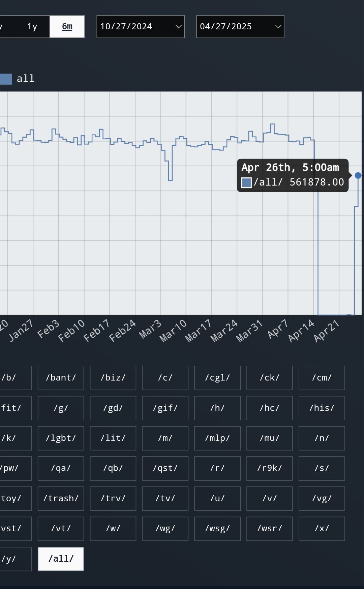Select the /bant/ board button
This screenshot has width=364, height=589.
61,378
